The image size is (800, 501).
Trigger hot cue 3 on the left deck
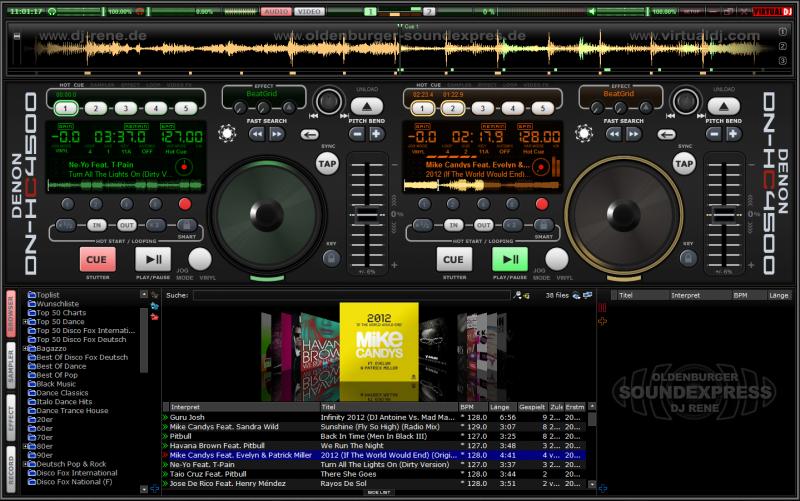(x=126, y=108)
